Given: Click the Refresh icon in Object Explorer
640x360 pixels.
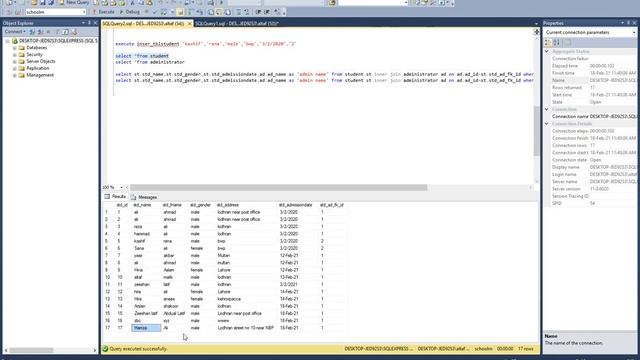Looking at the screenshot, I should (65, 31).
